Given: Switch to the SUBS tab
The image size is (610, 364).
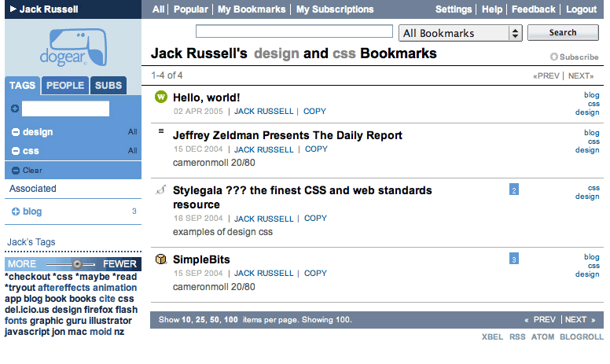Looking at the screenshot, I should (x=108, y=86).
